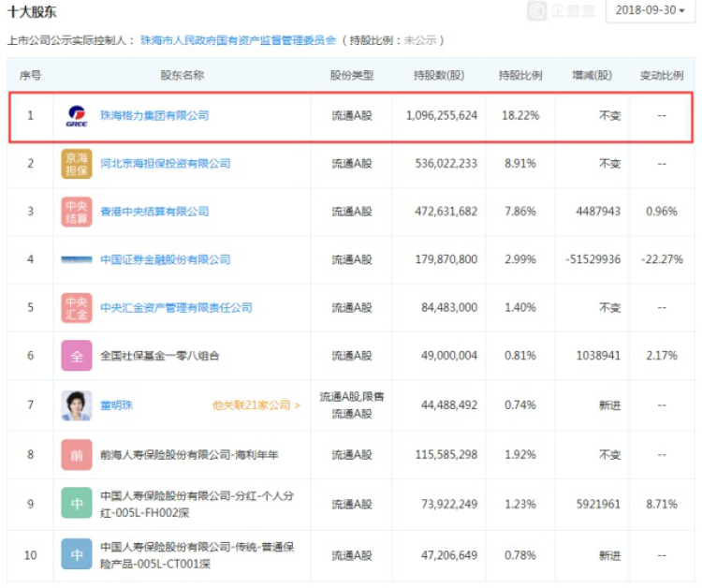Click the 中央结算 badge icon in row 3
The height and width of the screenshot is (588, 702).
(77, 212)
